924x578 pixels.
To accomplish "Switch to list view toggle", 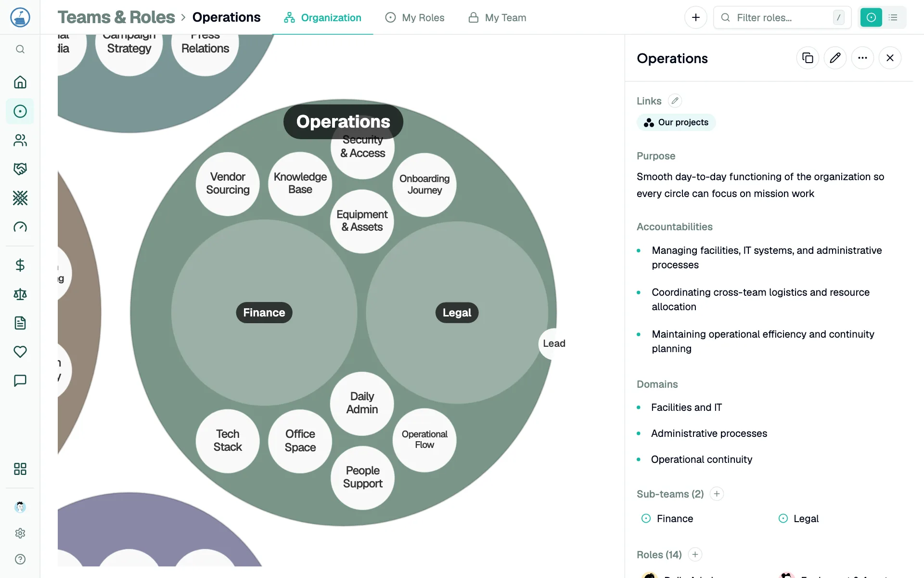I will (x=893, y=18).
